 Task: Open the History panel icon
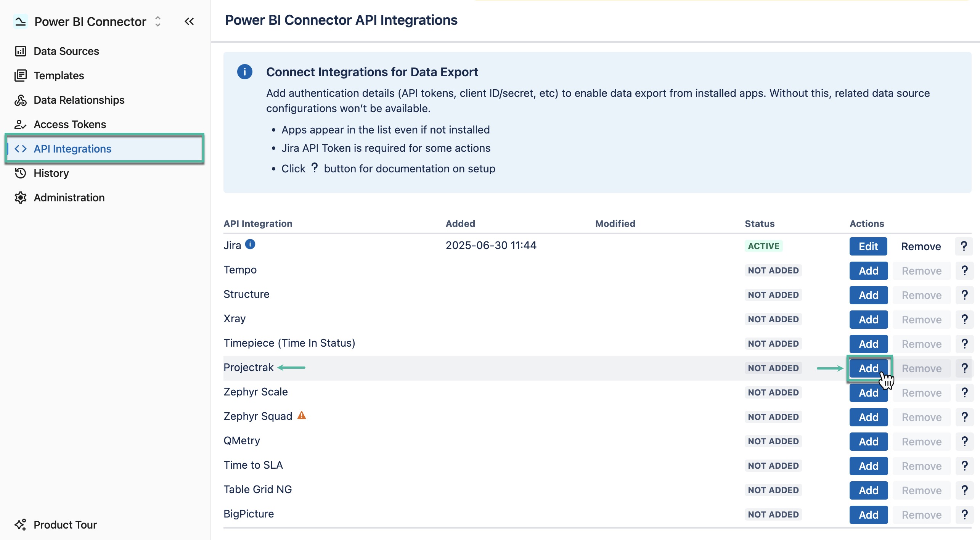21,173
